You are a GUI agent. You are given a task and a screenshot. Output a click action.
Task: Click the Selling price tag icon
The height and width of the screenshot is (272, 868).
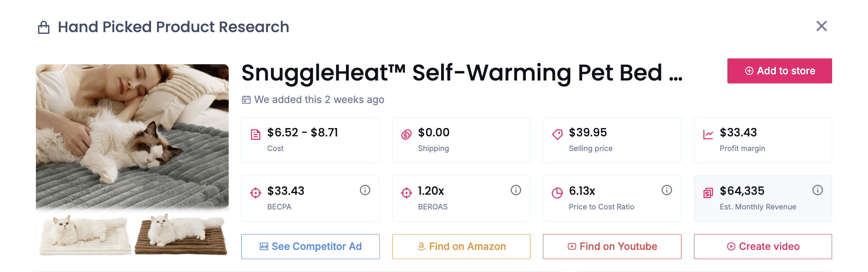557,134
